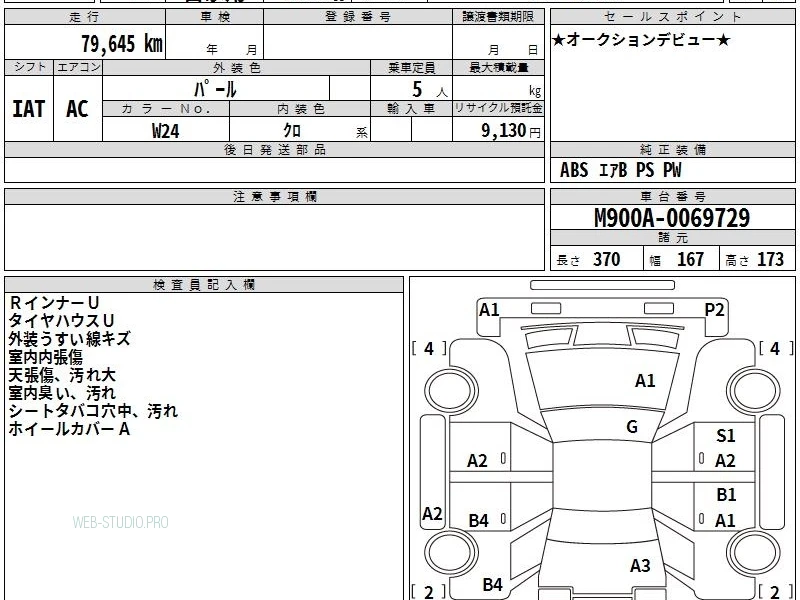Click the 79,645 km mileage value

pyautogui.click(x=122, y=43)
